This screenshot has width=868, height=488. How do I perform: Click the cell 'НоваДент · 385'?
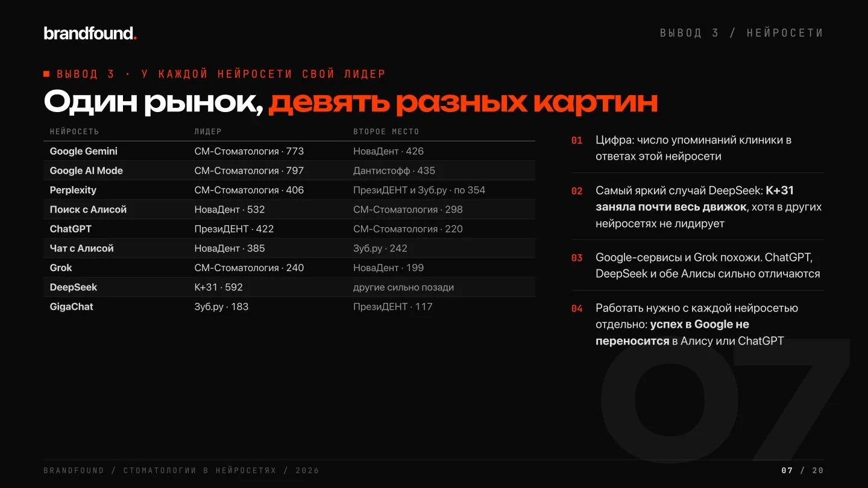click(230, 248)
